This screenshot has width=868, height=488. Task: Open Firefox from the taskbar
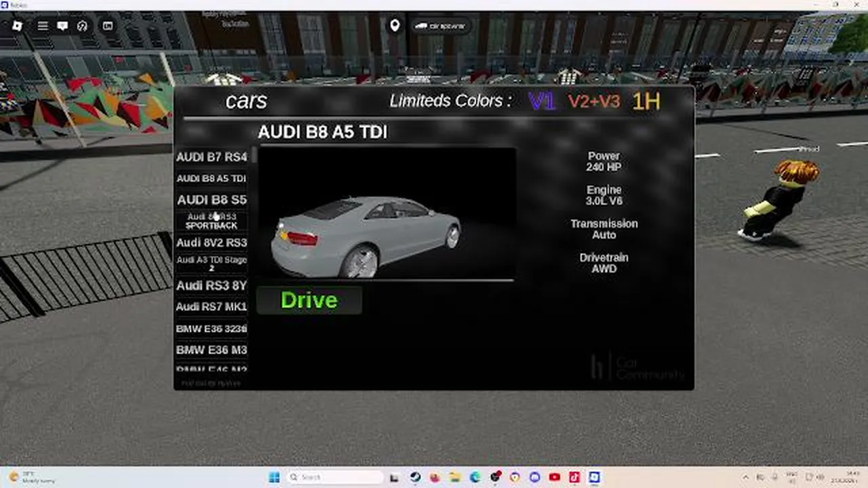pyautogui.click(x=435, y=477)
